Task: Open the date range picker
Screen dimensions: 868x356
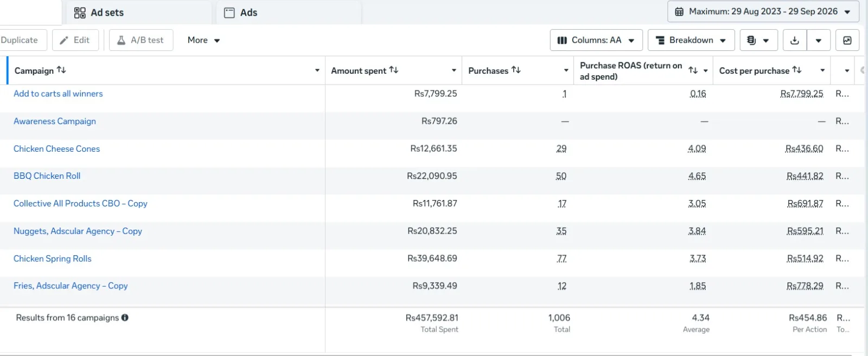Action: [x=763, y=11]
